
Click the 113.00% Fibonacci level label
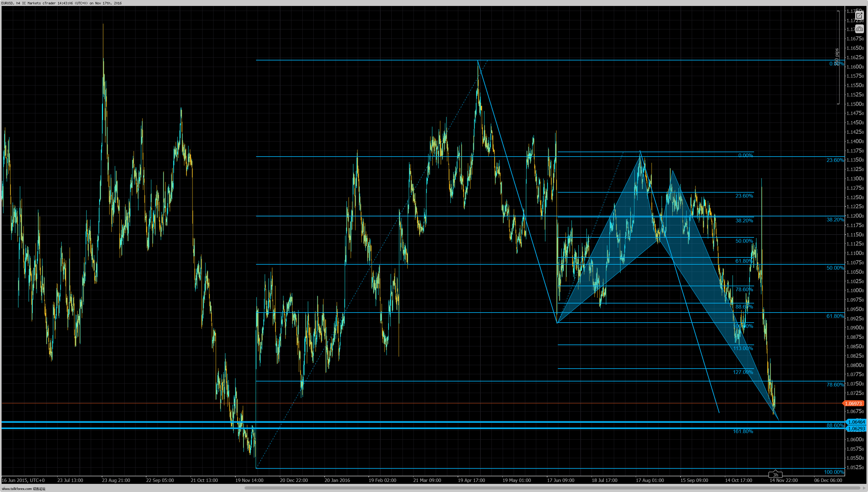pyautogui.click(x=743, y=348)
